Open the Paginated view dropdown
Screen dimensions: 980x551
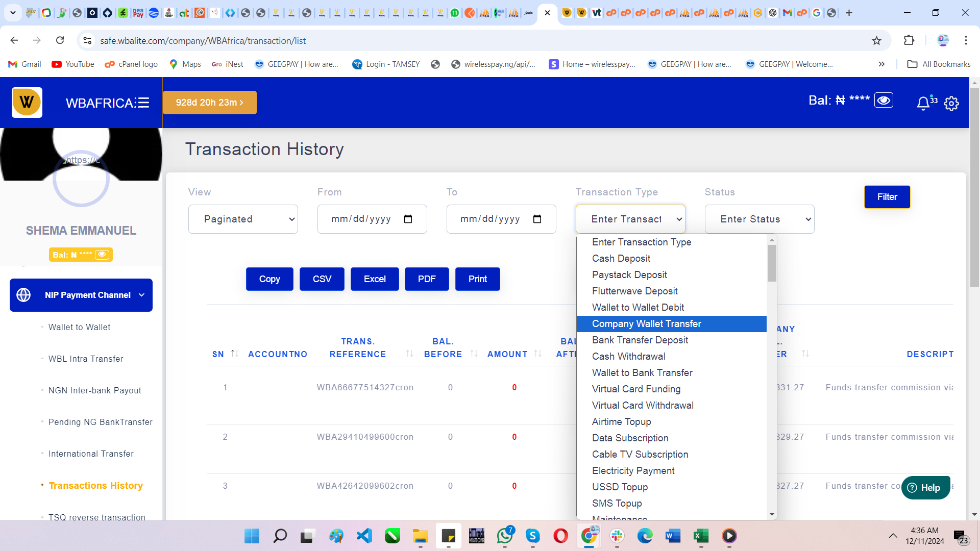click(x=243, y=219)
